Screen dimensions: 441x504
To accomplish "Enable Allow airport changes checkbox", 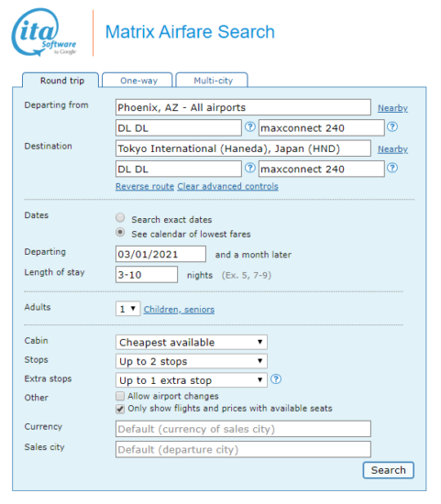I will coord(120,396).
